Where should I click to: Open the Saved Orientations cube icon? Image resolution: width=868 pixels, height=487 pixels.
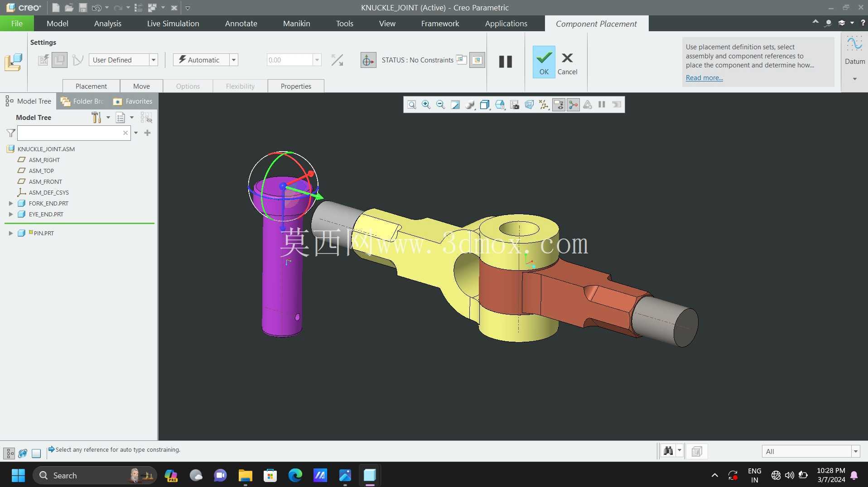485,105
